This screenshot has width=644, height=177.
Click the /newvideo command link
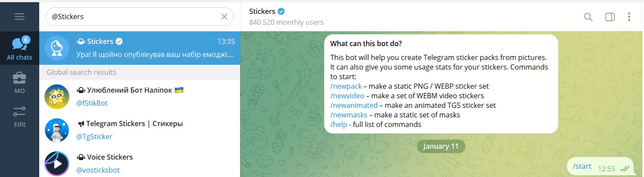pos(347,96)
